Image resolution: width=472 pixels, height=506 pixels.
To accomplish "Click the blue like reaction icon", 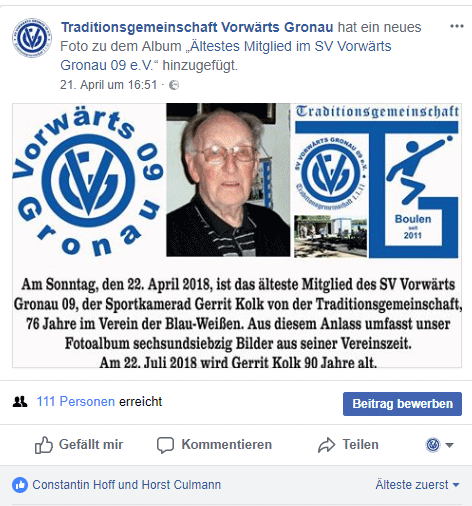I will pos(20,485).
